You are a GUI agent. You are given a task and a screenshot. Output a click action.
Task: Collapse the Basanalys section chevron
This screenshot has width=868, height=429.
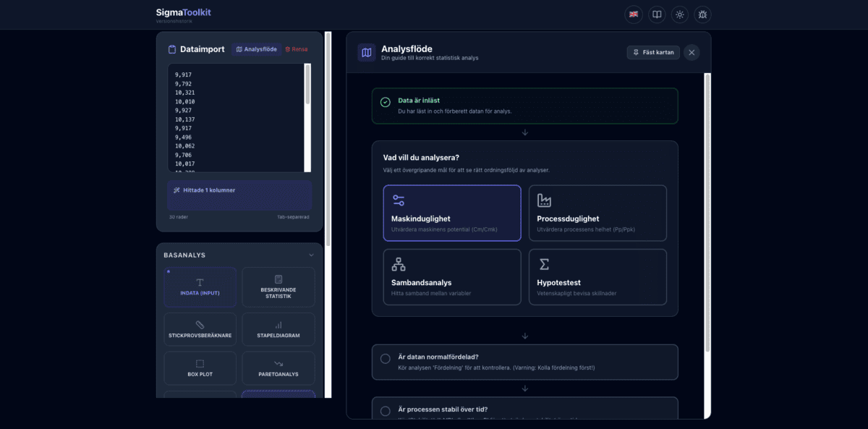click(312, 255)
